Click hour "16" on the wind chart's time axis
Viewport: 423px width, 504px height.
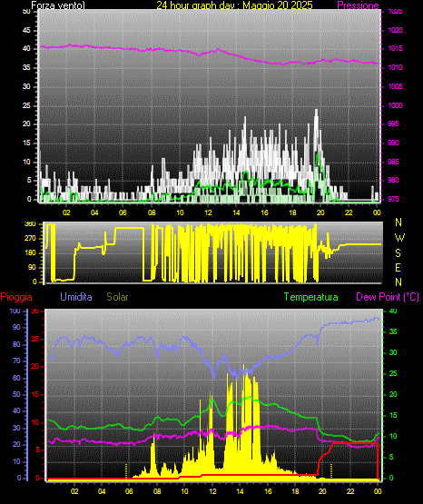pos(264,212)
